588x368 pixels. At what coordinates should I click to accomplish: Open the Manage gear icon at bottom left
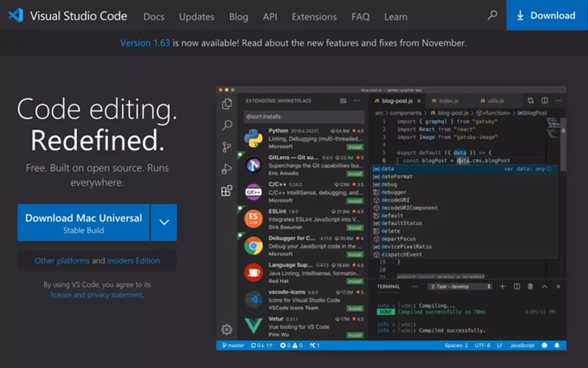[x=227, y=329]
